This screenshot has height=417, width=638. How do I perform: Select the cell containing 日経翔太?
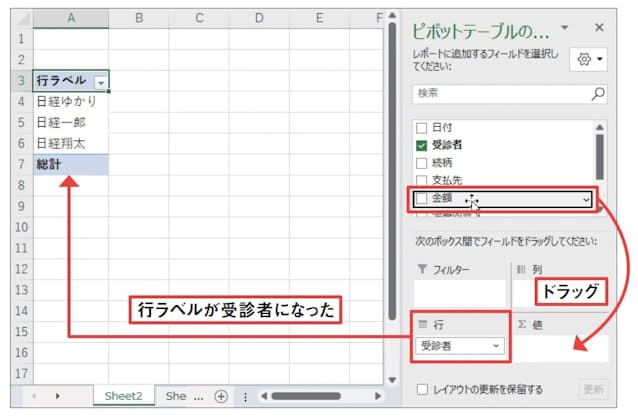click(71, 144)
